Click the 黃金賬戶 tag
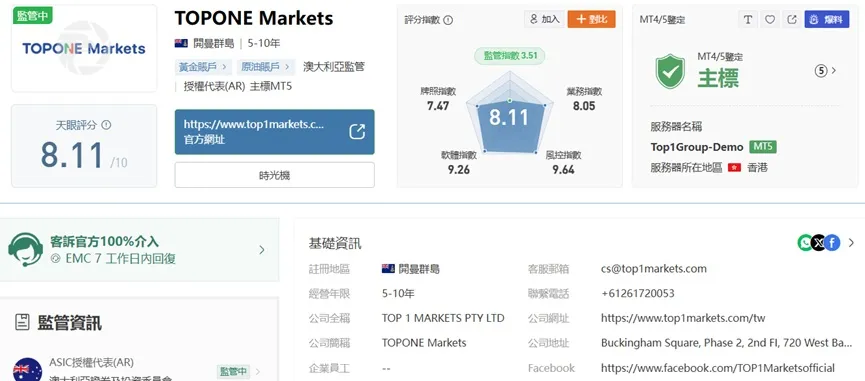 tap(203, 67)
